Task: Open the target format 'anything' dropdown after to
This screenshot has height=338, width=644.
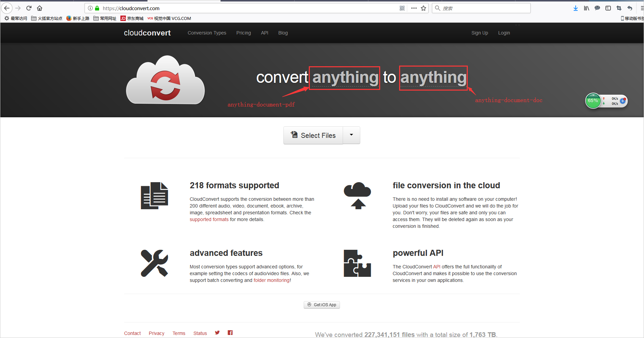Action: pyautogui.click(x=433, y=78)
